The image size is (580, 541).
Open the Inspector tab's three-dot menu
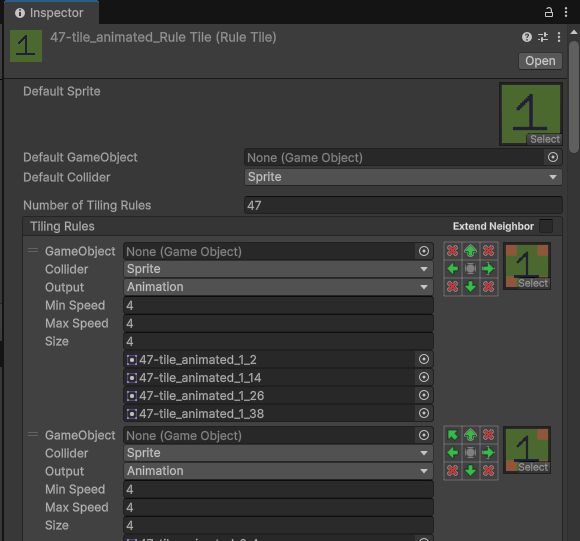(566, 13)
